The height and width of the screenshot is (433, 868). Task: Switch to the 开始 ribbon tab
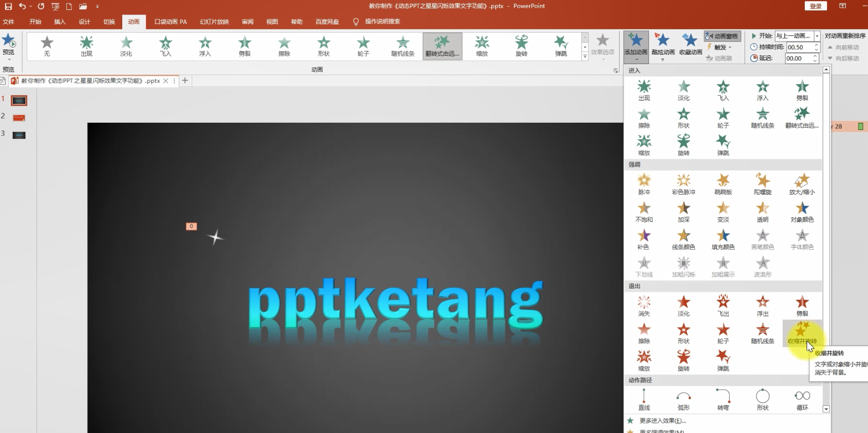pyautogui.click(x=35, y=22)
